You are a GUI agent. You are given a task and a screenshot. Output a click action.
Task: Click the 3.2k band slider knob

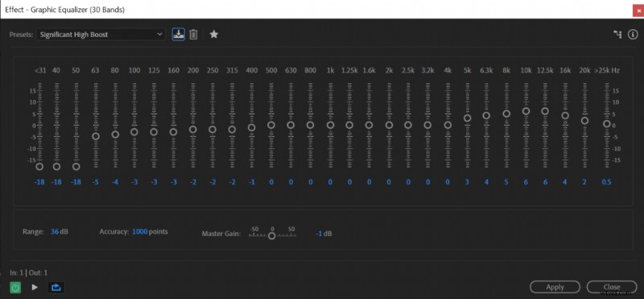427,125
